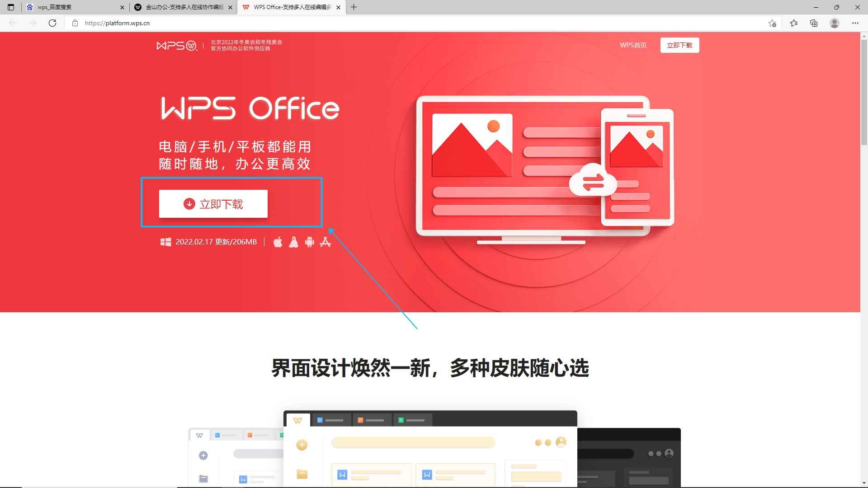Click the Windows platform icon
This screenshot has width=868, height=488.
point(165,242)
